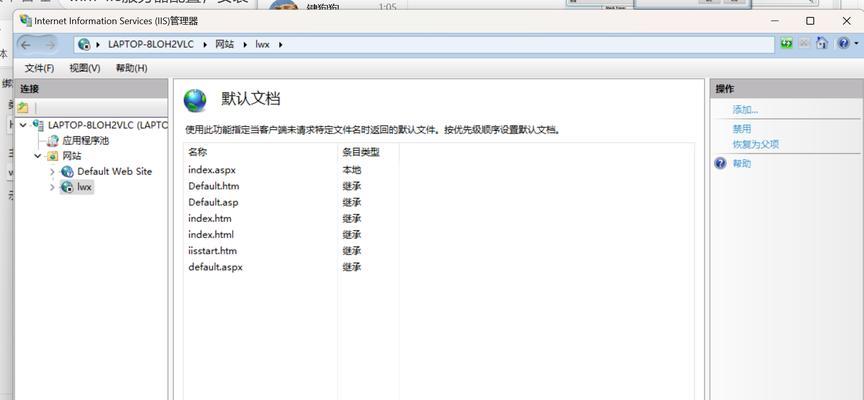Select Default.htm in the document list
Viewport: 864px width, 400px height.
[214, 186]
